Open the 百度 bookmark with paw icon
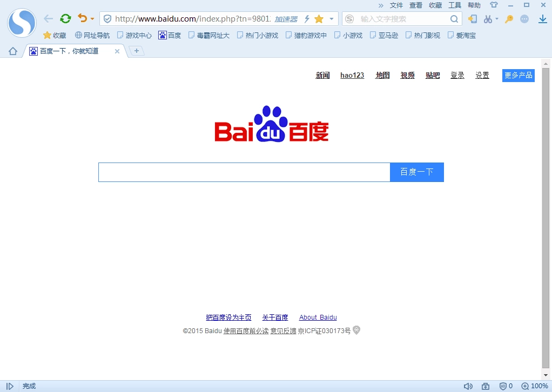The height and width of the screenshot is (392, 552). [x=170, y=35]
